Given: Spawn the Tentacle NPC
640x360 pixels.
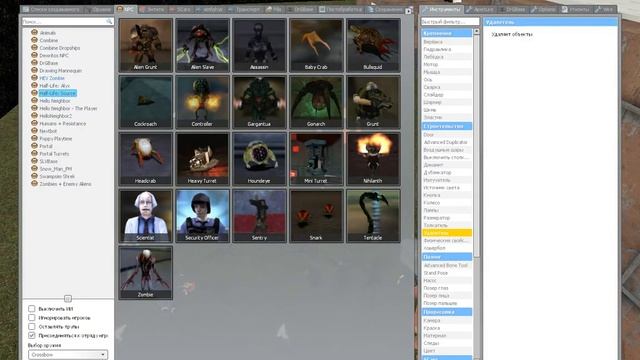Looking at the screenshot, I should pyautogui.click(x=373, y=216).
